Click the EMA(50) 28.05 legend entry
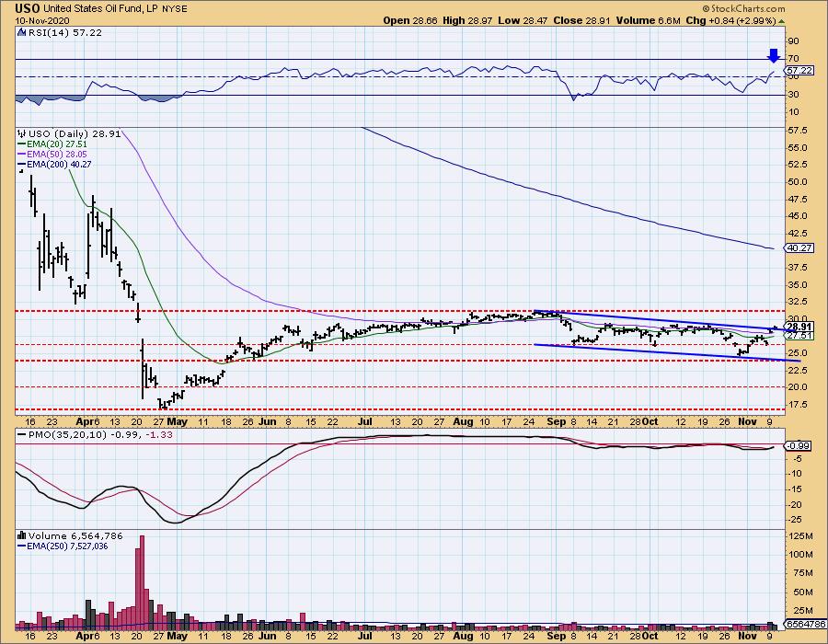 coord(57,155)
